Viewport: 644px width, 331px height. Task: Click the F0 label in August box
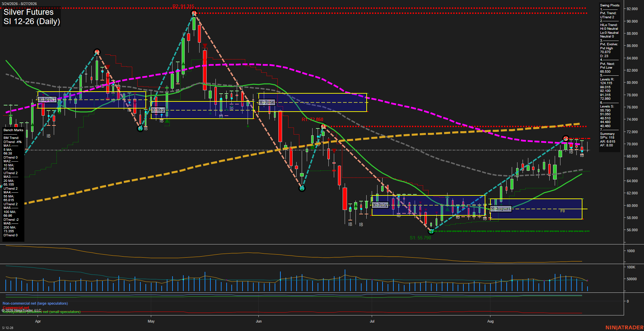(562, 211)
